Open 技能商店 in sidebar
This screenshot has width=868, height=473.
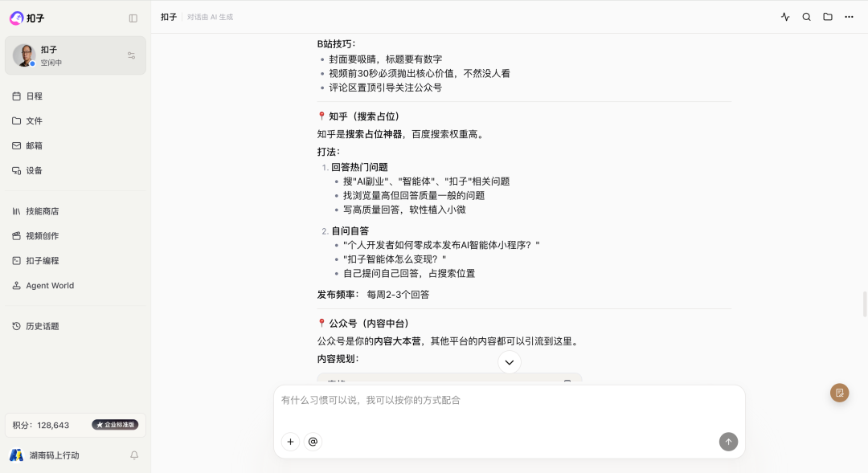point(76,211)
